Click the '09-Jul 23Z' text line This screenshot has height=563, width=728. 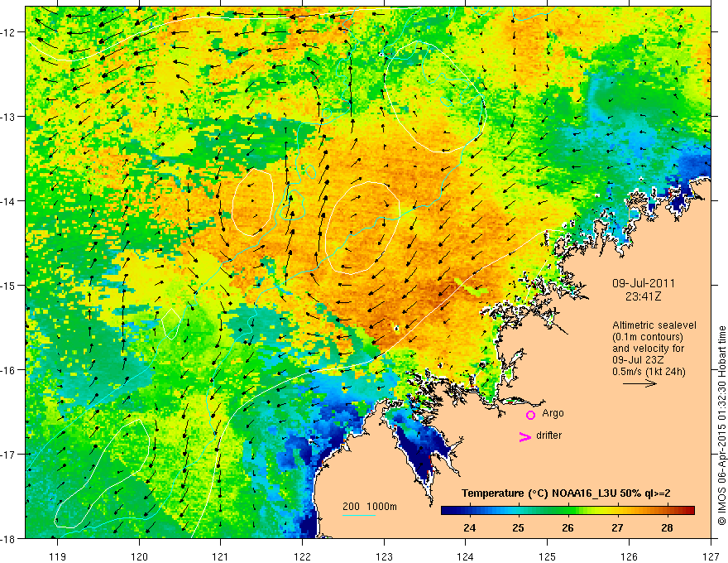(x=638, y=360)
